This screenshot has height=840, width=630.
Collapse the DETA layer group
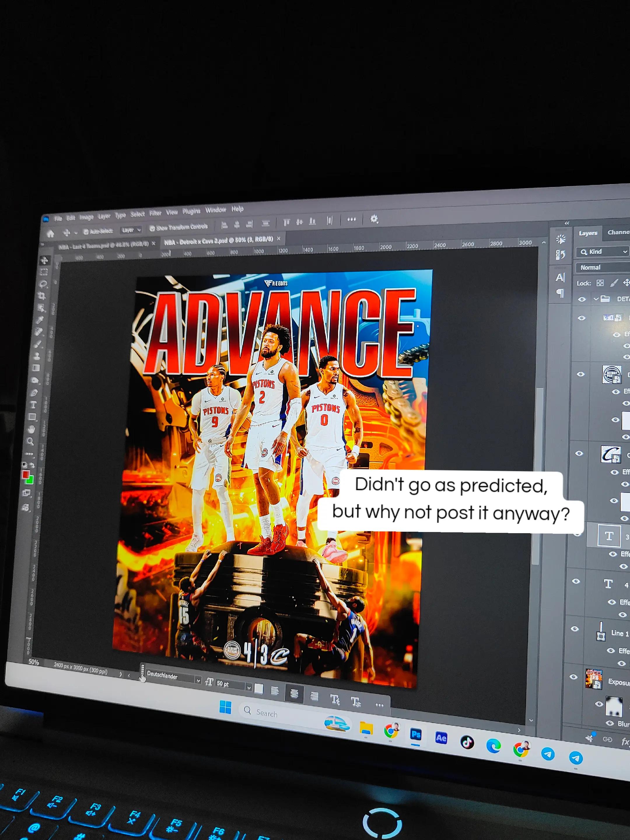(596, 299)
